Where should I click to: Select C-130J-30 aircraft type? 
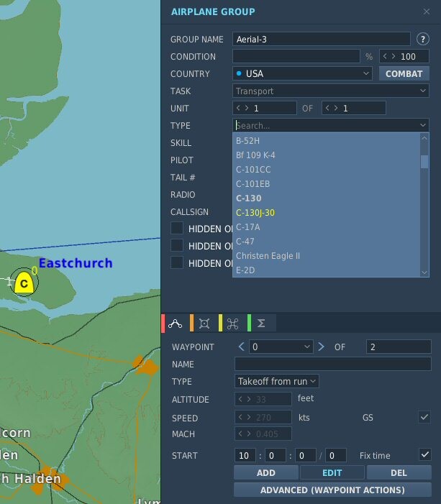tap(326, 213)
